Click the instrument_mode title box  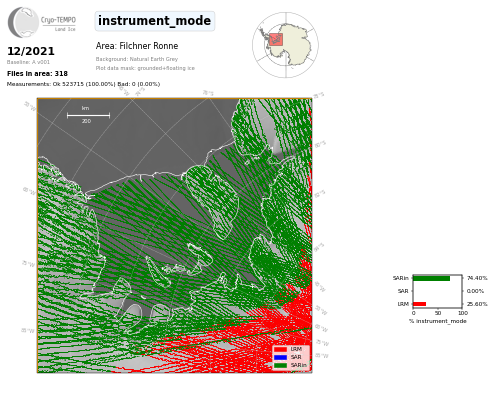pyautogui.click(x=155, y=21)
